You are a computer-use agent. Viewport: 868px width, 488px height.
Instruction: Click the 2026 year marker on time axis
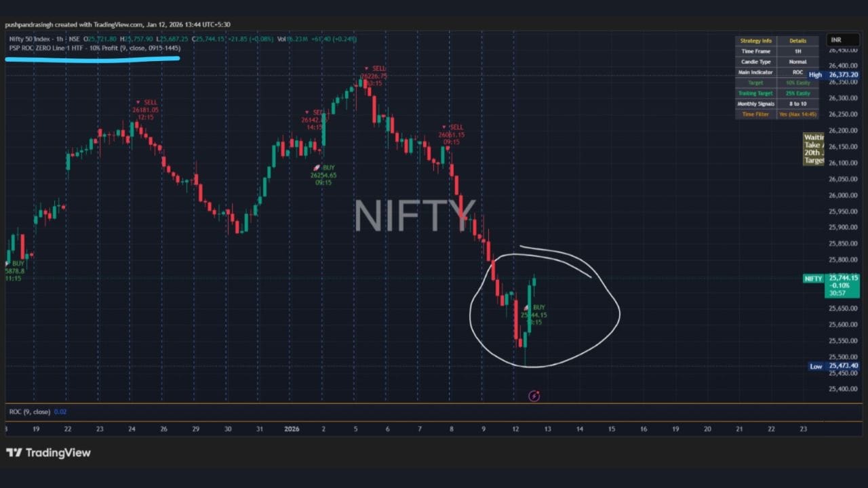point(292,429)
